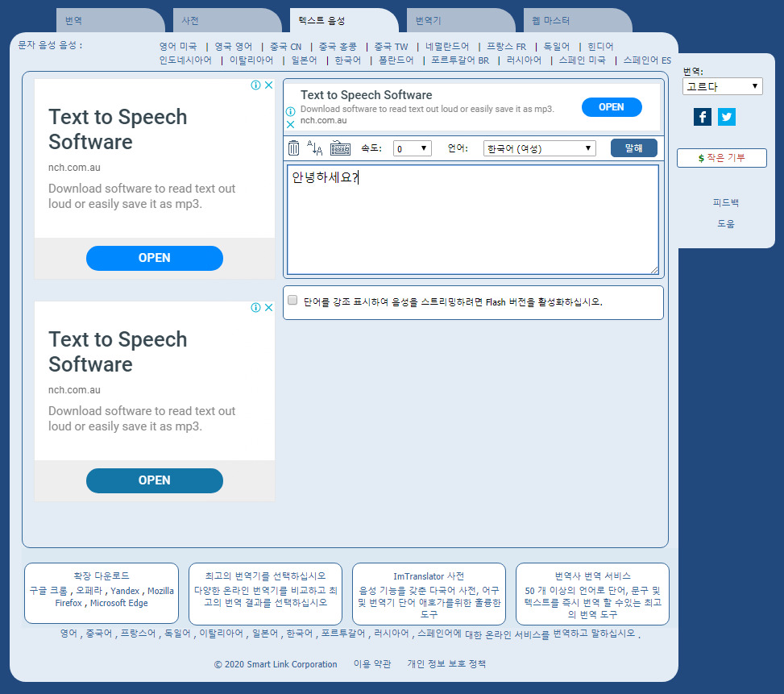Select the 일본어 voice link
784x694 pixels.
(x=304, y=60)
